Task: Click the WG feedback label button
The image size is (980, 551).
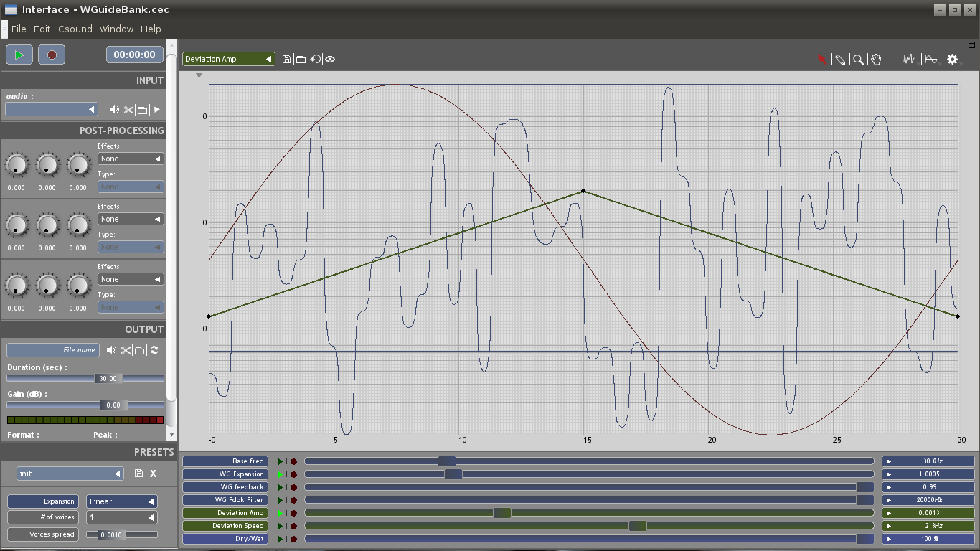Action: (x=225, y=487)
